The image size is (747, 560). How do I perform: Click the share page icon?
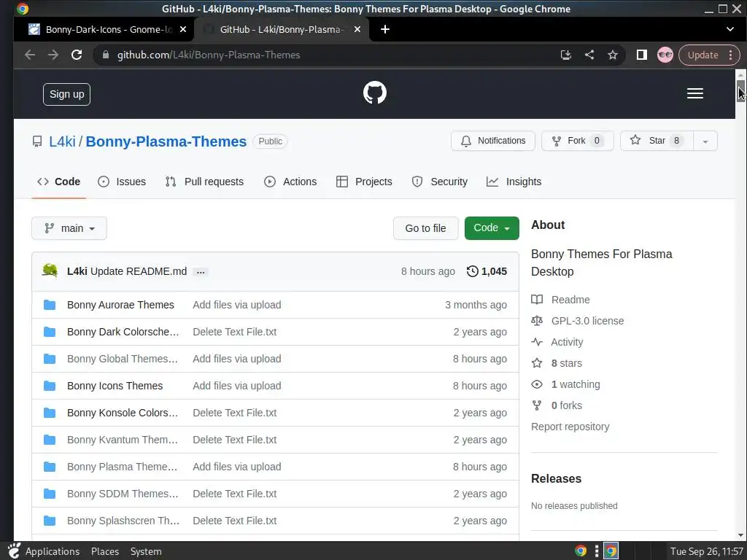589,55
